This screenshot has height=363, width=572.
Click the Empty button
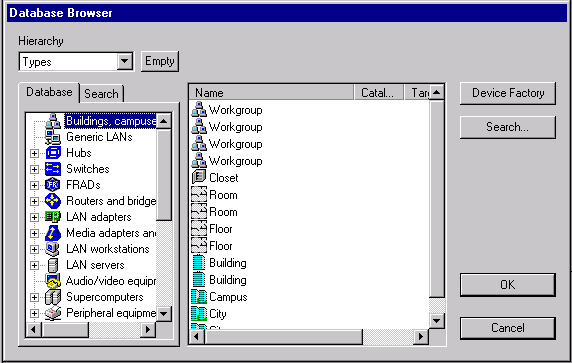tap(160, 61)
